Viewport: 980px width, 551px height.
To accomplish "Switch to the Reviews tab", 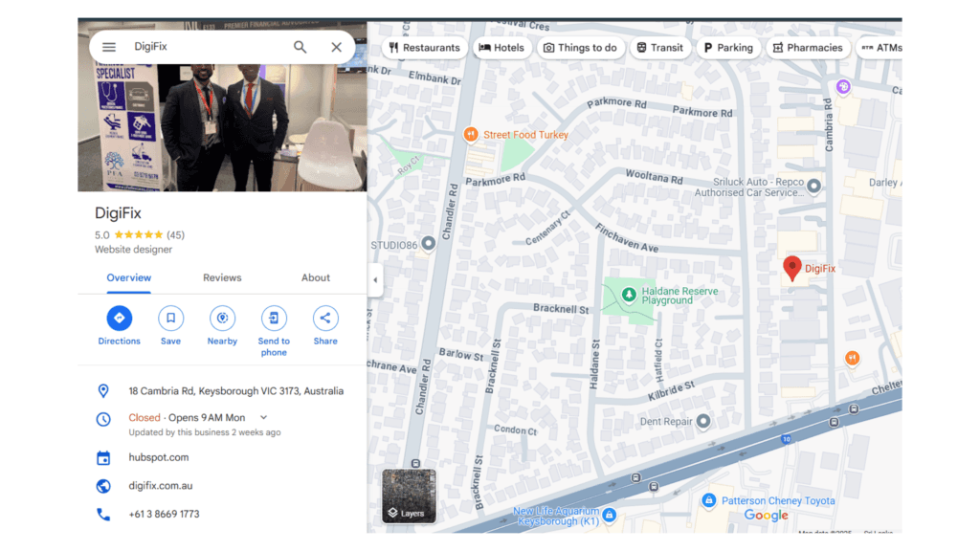I will (x=222, y=278).
